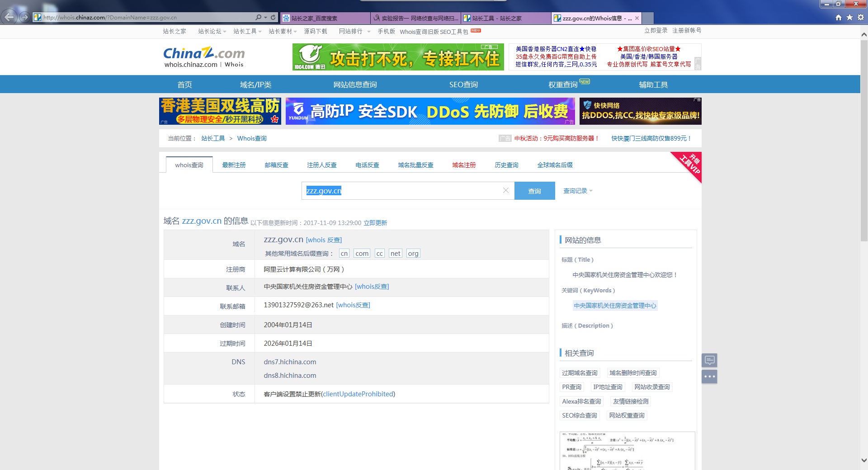Open 网站信息查询 in the navigation bar
Viewport: 868px width, 470px height.
(355, 85)
